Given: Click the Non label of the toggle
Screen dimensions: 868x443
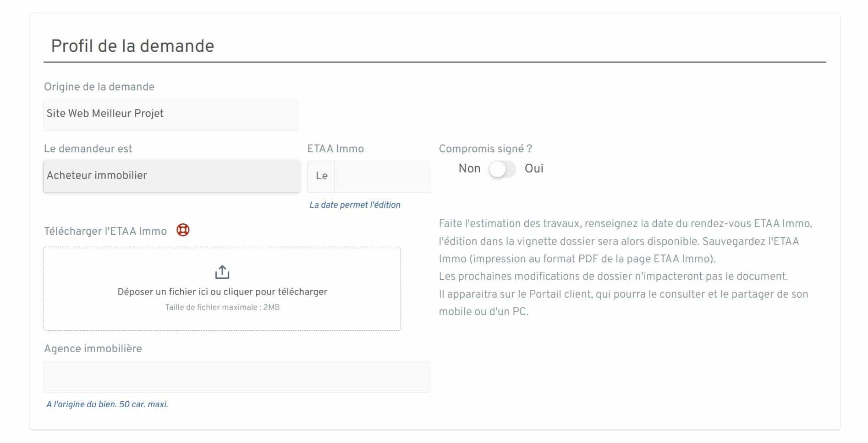Looking at the screenshot, I should click(x=469, y=169).
